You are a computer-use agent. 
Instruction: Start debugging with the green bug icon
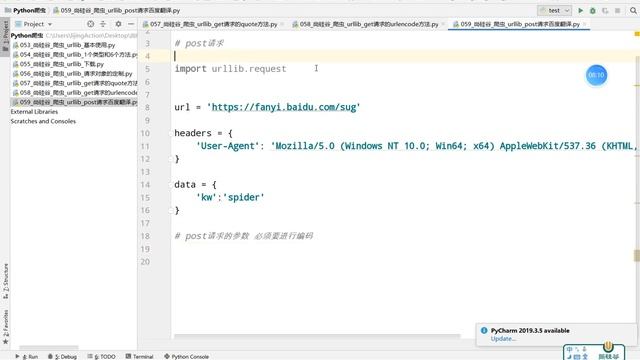593,11
